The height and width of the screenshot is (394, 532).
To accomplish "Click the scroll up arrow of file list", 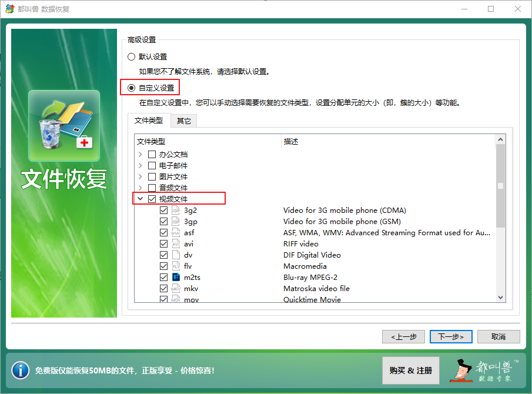I will 500,139.
